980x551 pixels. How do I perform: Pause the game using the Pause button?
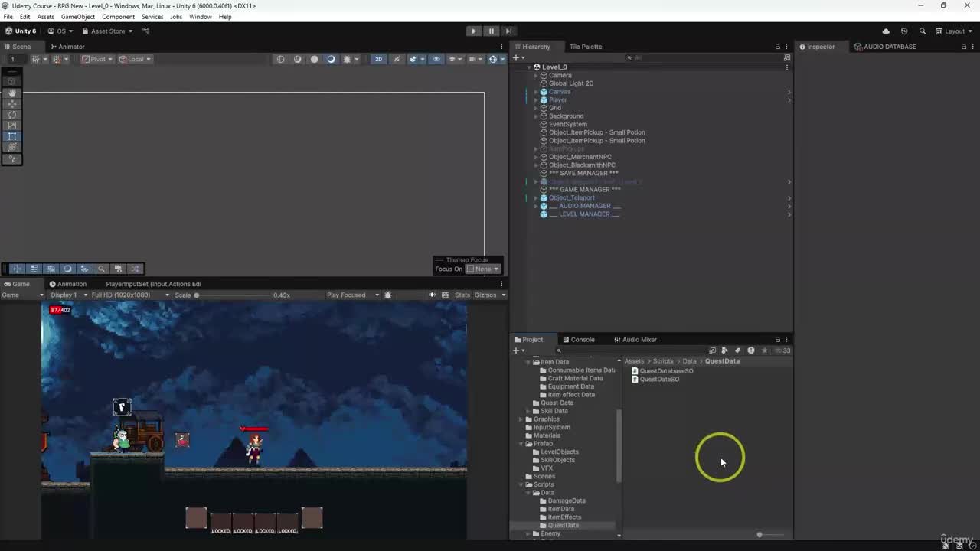[492, 31]
